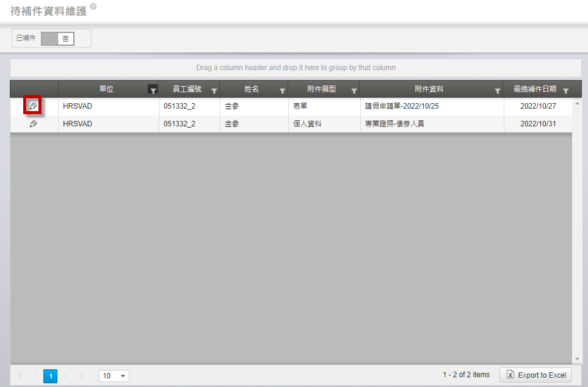Toggle the 已補件 switch
The height and width of the screenshot is (387, 588).
(57, 38)
